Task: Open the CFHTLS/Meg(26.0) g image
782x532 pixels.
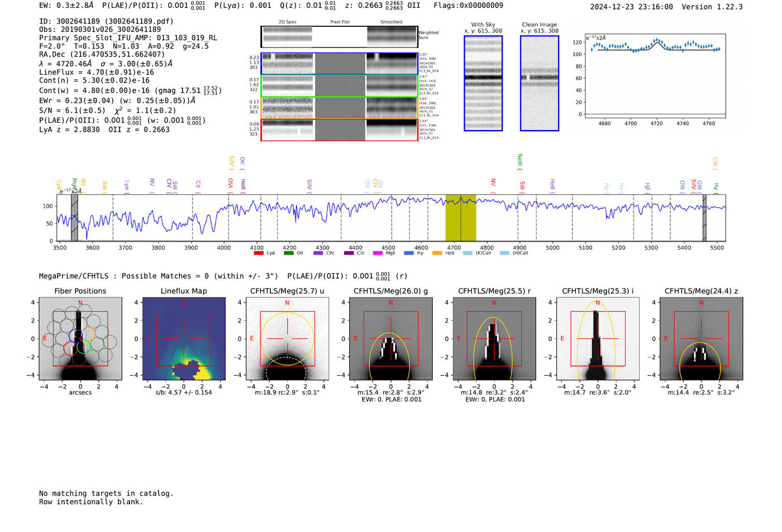Action: coord(390,338)
